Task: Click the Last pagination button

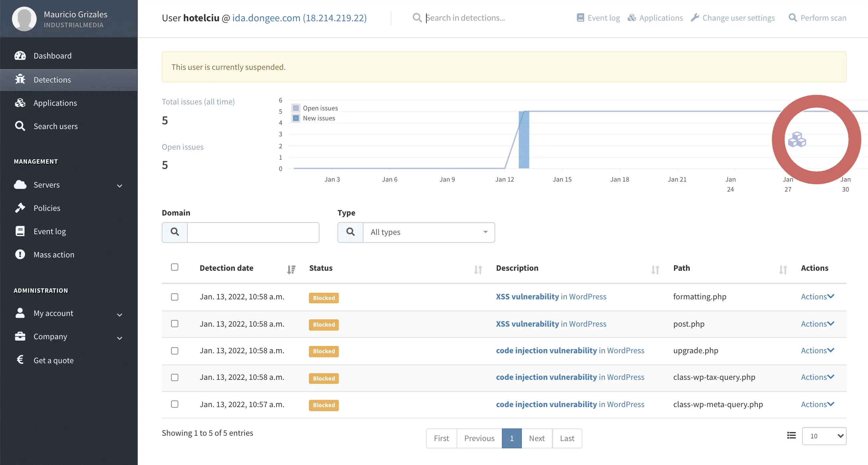Action: click(x=567, y=438)
